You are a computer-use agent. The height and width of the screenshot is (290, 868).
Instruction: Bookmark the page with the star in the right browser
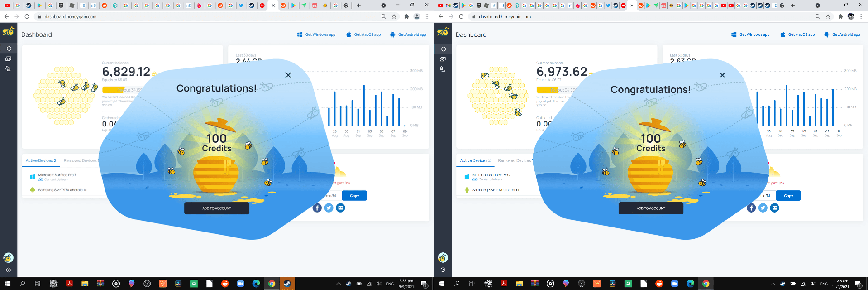(x=828, y=16)
